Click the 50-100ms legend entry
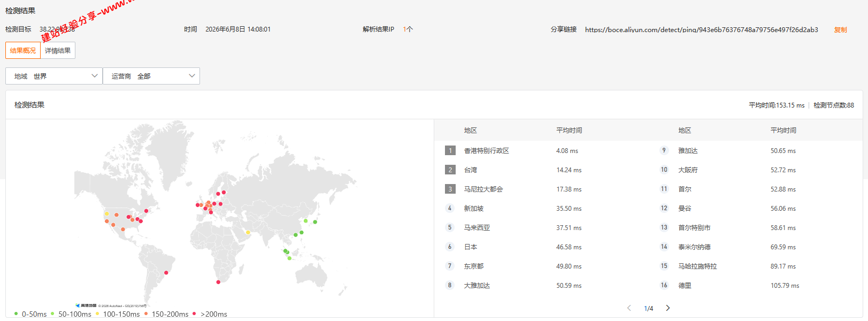The image size is (868, 321). pyautogui.click(x=71, y=314)
